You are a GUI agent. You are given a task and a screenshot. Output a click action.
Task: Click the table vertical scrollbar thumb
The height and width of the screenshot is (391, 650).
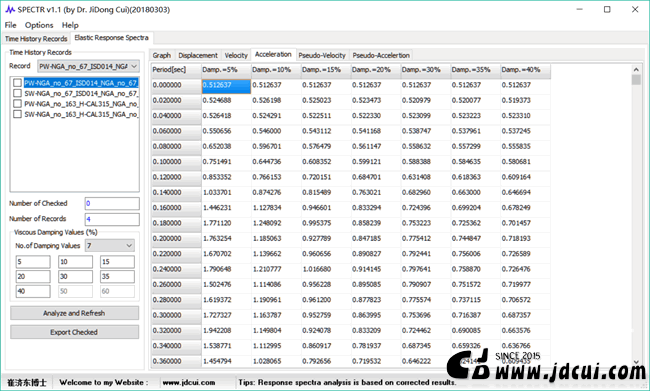636,80
